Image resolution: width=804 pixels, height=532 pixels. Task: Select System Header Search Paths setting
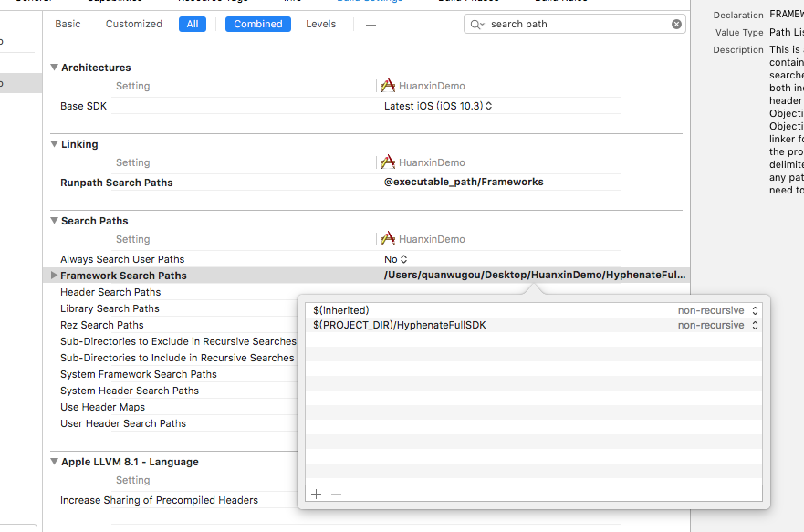(x=130, y=391)
